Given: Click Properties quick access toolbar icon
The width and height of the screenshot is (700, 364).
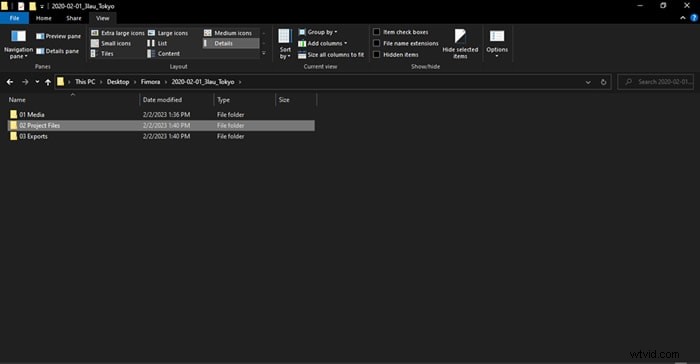Looking at the screenshot, I should pos(21,6).
